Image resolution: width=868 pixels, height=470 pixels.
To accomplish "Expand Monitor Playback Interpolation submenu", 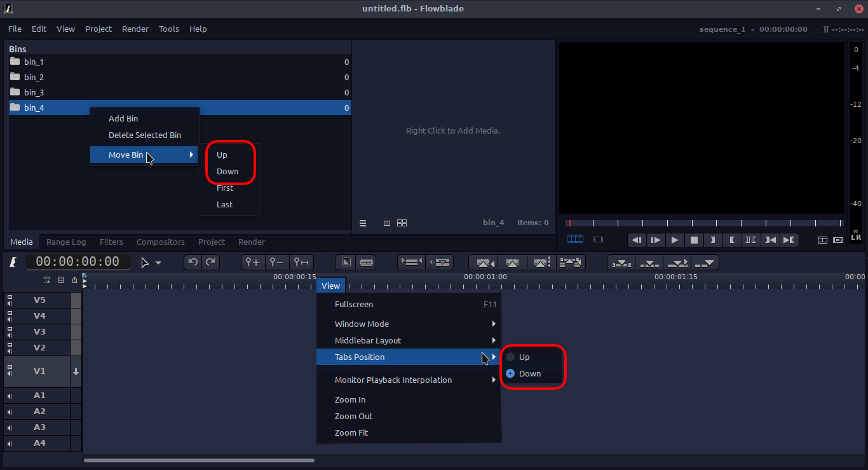I will [x=409, y=380].
